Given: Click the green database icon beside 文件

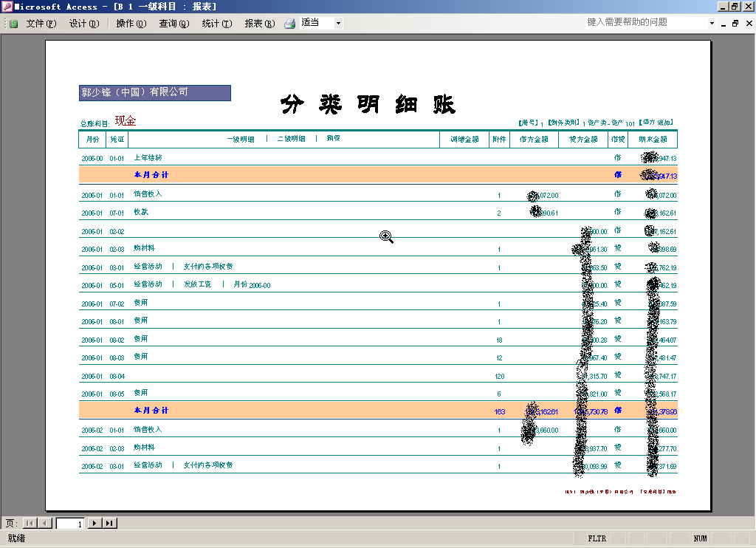Looking at the screenshot, I should point(13,24).
